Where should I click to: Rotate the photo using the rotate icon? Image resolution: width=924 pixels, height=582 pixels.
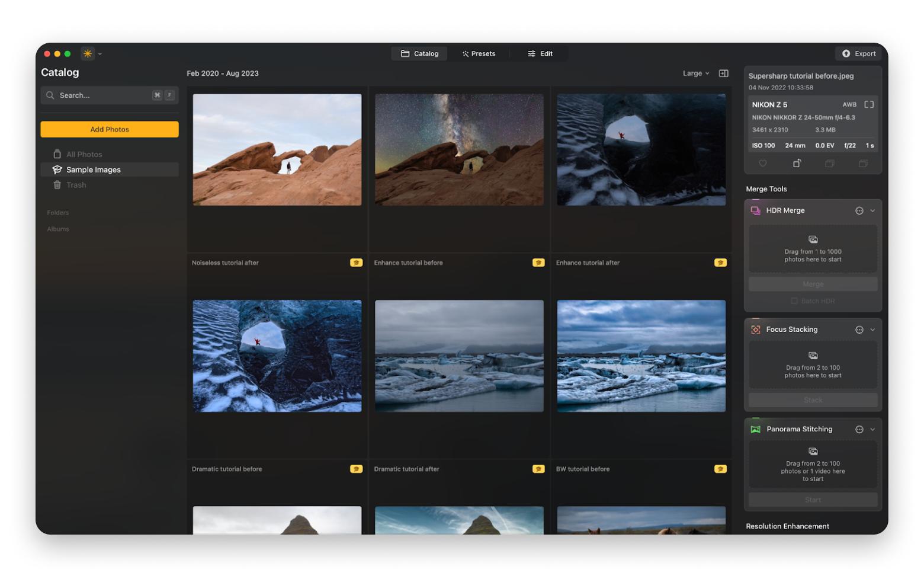(797, 164)
